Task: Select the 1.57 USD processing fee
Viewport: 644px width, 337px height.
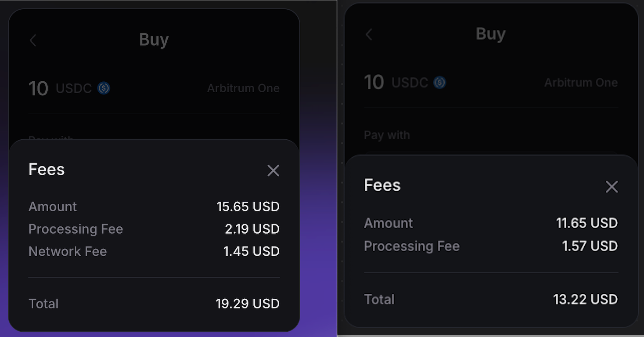Action: [590, 246]
